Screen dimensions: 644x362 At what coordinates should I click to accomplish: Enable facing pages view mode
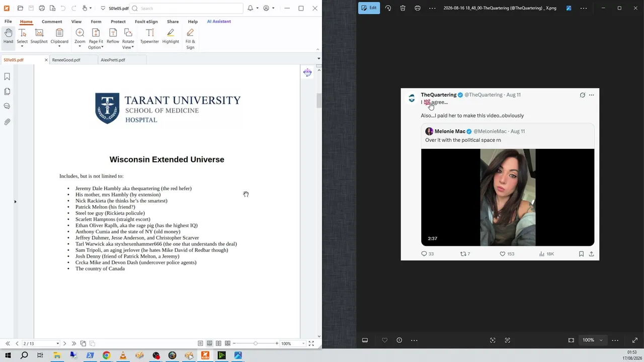pyautogui.click(x=218, y=343)
